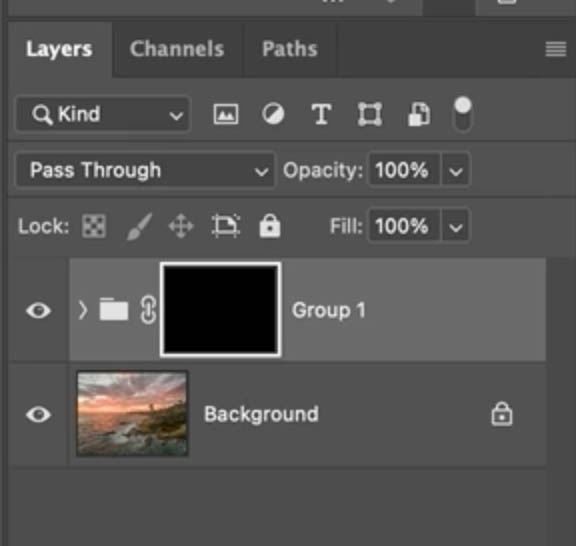The image size is (576, 546).
Task: Open the Pass Through blend mode dropdown
Action: click(x=145, y=170)
